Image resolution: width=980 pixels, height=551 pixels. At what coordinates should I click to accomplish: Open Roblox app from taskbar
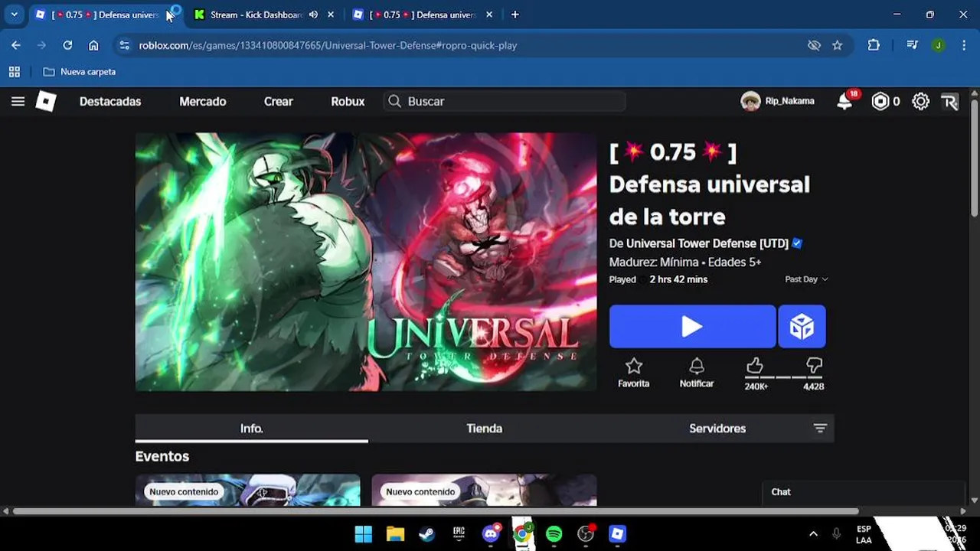click(x=617, y=534)
